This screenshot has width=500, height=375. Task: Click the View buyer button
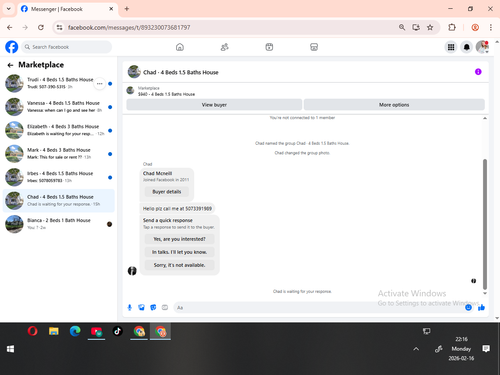[x=214, y=105]
